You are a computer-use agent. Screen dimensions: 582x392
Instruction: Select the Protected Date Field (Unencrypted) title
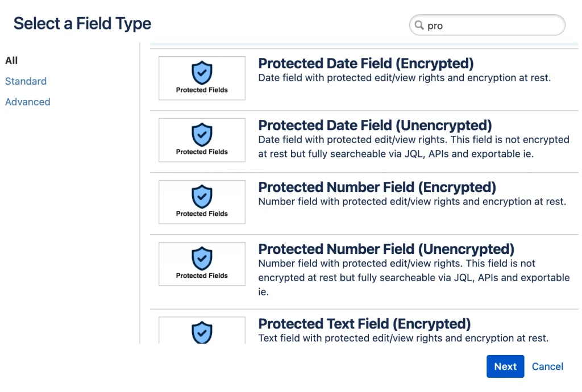(375, 126)
